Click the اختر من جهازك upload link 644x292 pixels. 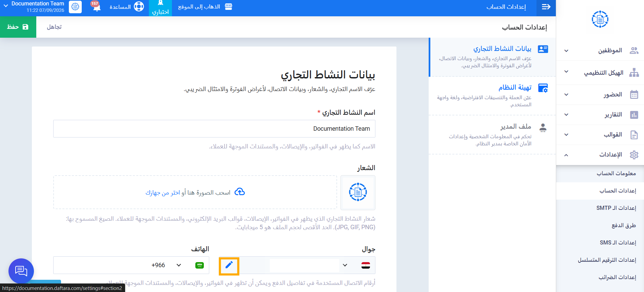(163, 193)
